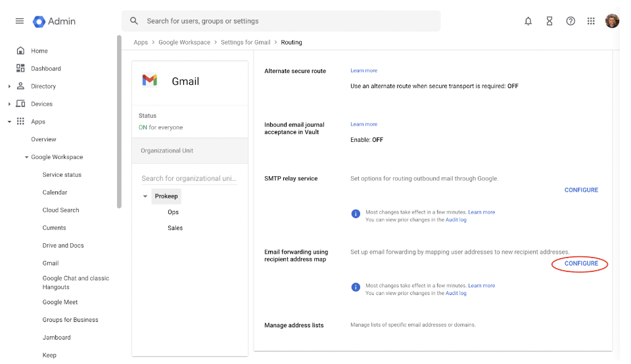Open Drive and Docs in sidebar

pos(63,245)
